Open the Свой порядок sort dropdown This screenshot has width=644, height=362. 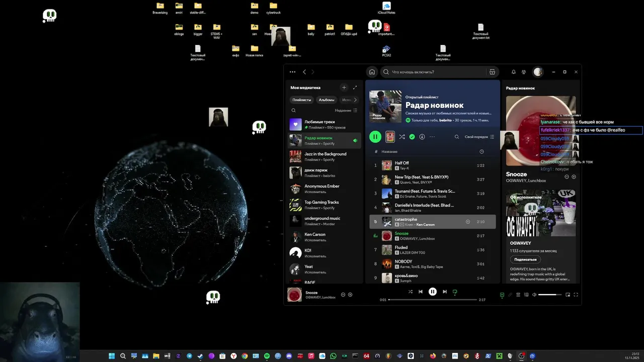click(x=479, y=137)
